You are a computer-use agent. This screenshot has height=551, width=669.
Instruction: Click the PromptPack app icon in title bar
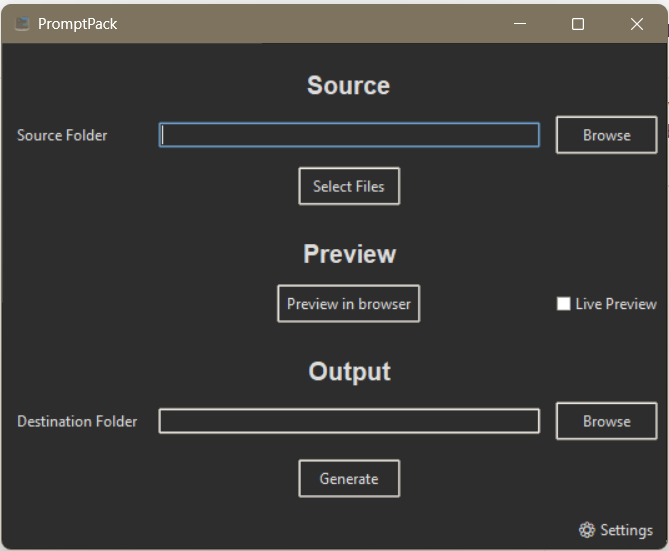[22, 24]
